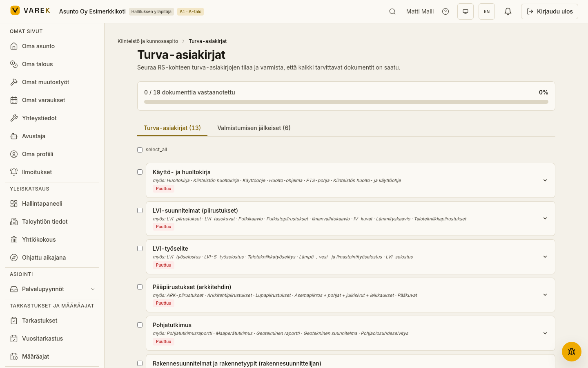Click the Käyttö- ja huoltokirja title text
The image size is (588, 368).
pos(182,172)
